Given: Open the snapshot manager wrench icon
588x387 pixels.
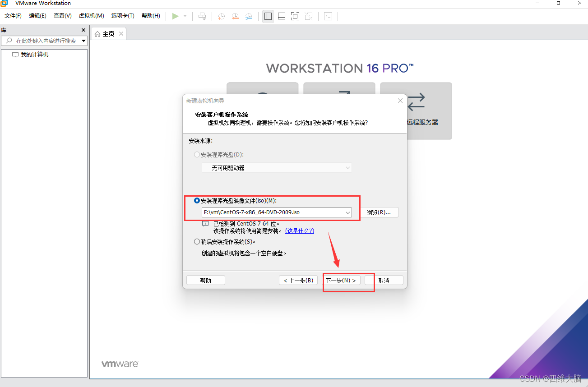Looking at the screenshot, I should point(249,16).
